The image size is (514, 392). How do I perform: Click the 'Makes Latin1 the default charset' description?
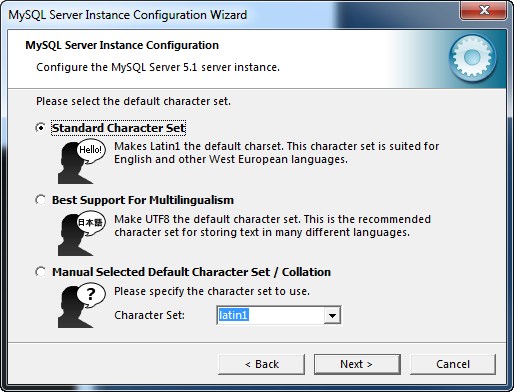coord(276,153)
